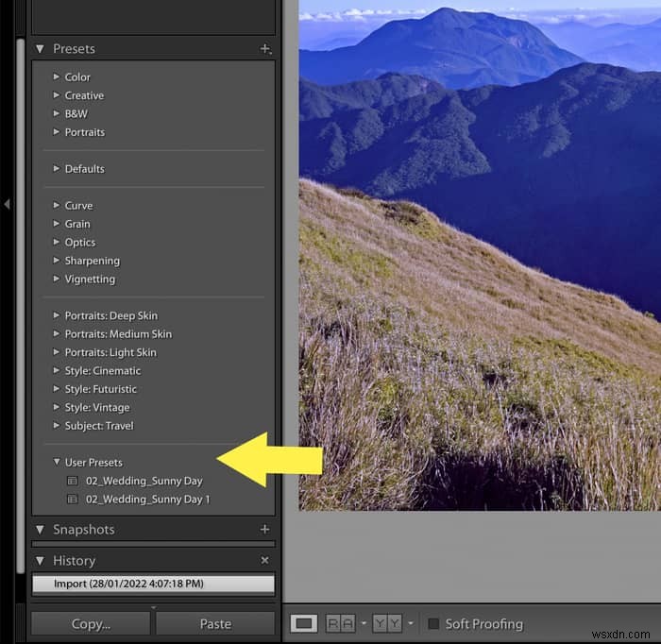Click the preset icon beside 02_Wedding_Sunny Day 1
This screenshot has width=661, height=644.
pyautogui.click(x=73, y=499)
